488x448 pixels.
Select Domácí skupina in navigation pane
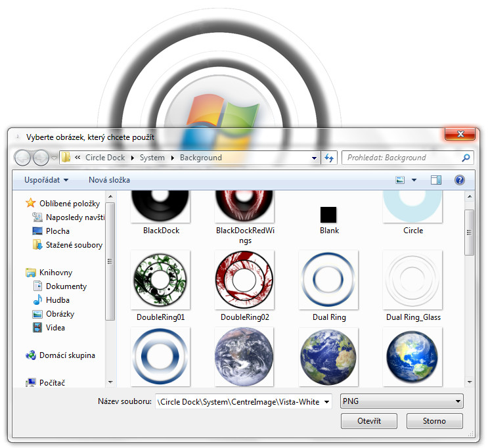(60, 355)
